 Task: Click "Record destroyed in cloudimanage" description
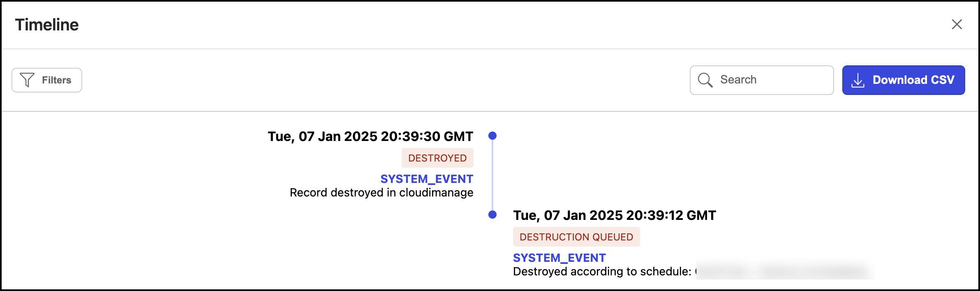381,193
